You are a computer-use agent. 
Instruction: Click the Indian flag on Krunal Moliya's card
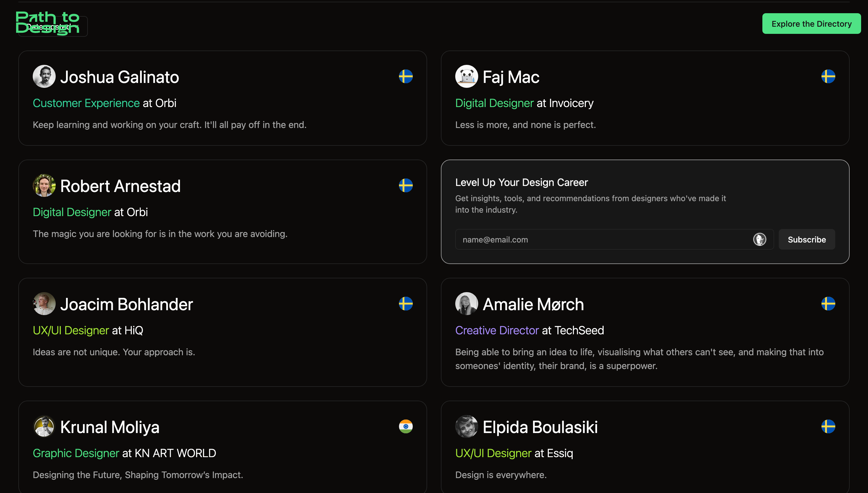pos(406,427)
